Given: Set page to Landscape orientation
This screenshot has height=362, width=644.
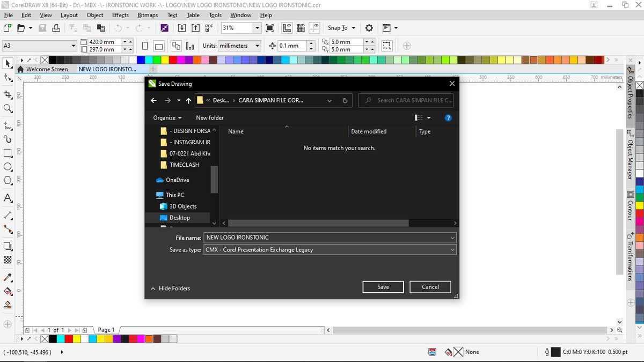Looking at the screenshot, I should pos(159,46).
